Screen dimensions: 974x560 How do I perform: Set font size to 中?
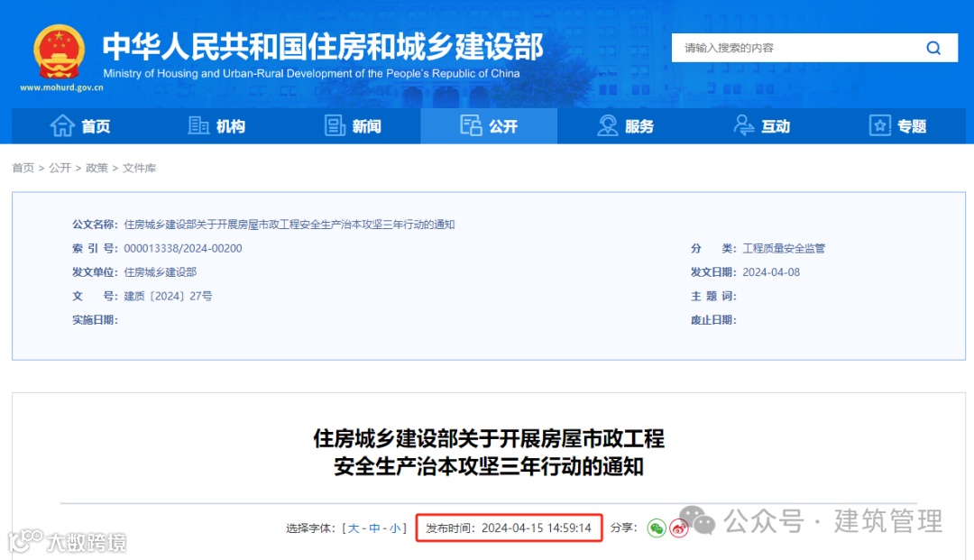(374, 528)
